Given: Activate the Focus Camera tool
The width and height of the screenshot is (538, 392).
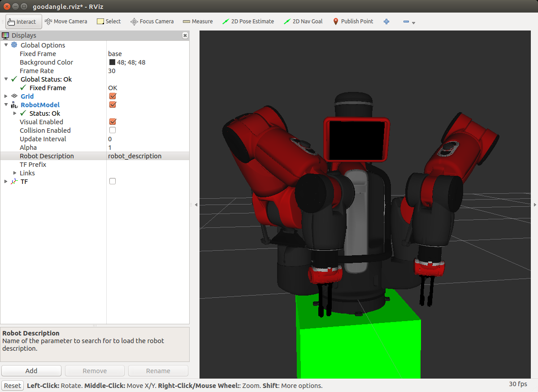Looking at the screenshot, I should (152, 22).
